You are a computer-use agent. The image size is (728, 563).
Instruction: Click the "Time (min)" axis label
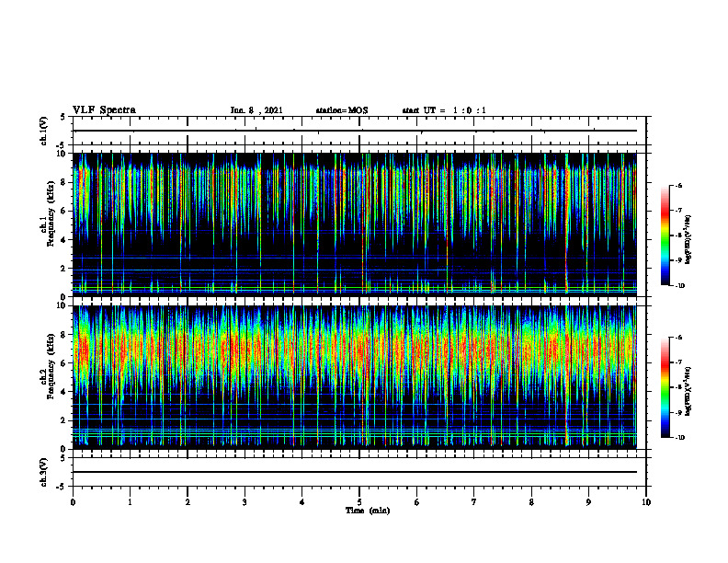click(368, 511)
